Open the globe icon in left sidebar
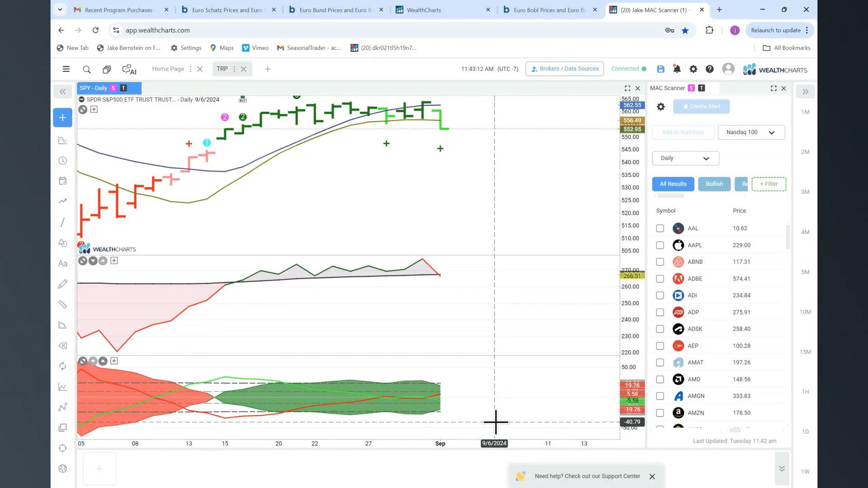Image resolution: width=868 pixels, height=488 pixels. point(62,469)
